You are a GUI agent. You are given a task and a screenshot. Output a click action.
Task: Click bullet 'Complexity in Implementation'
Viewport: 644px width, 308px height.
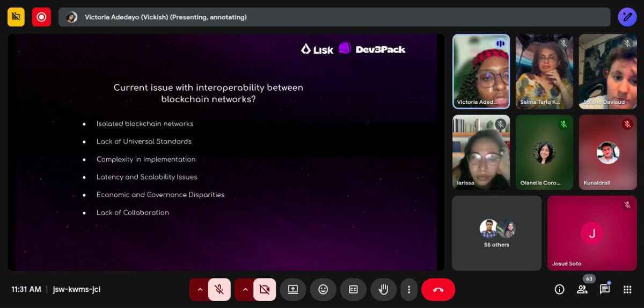[x=146, y=159]
